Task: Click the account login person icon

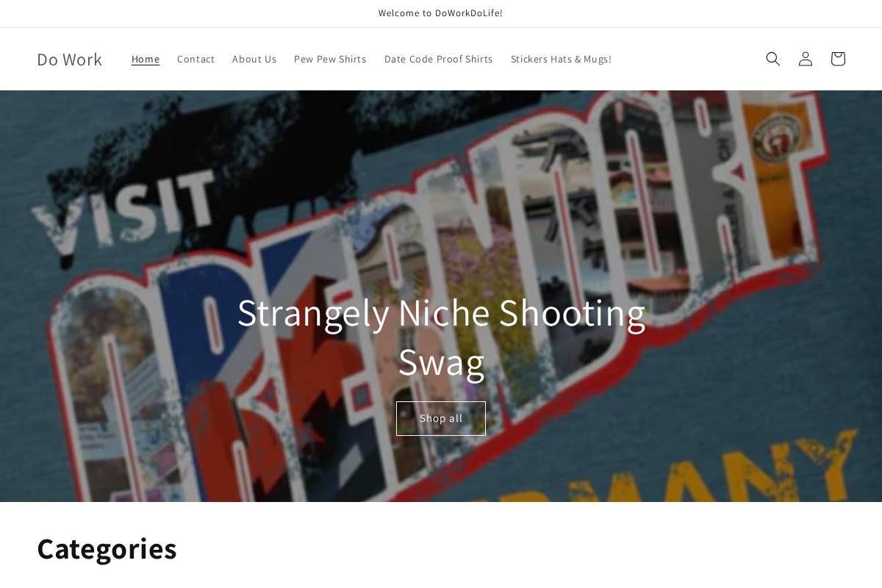Action: [805, 59]
